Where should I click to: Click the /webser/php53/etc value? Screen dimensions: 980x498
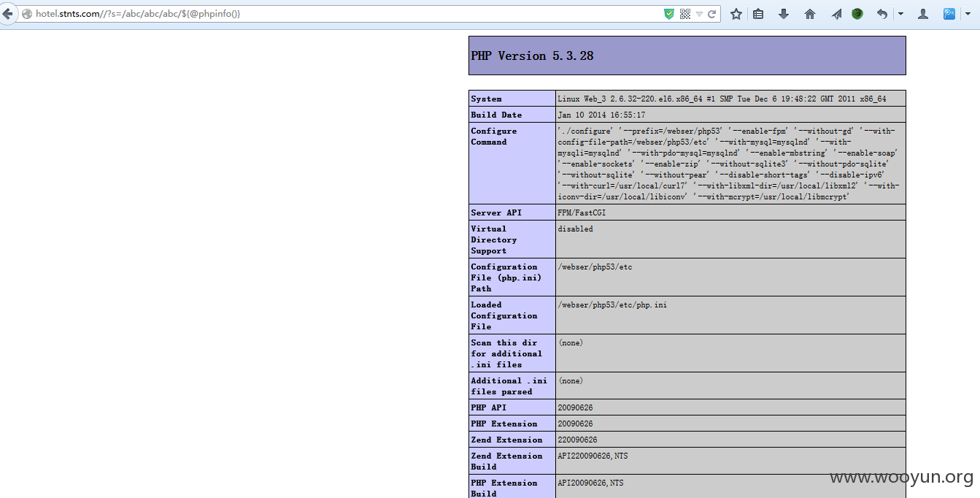(x=595, y=267)
